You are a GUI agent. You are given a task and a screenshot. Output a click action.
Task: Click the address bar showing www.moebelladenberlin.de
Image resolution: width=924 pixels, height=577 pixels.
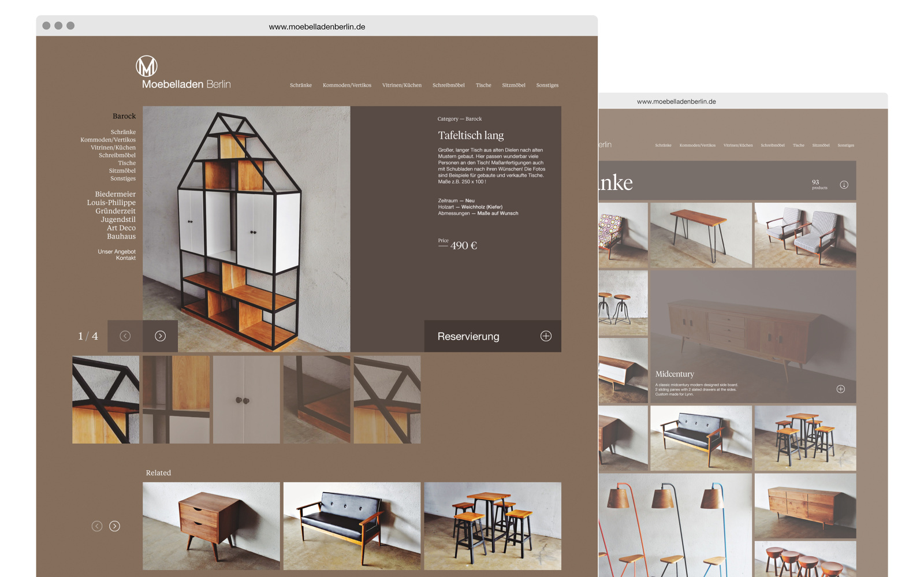[317, 27]
